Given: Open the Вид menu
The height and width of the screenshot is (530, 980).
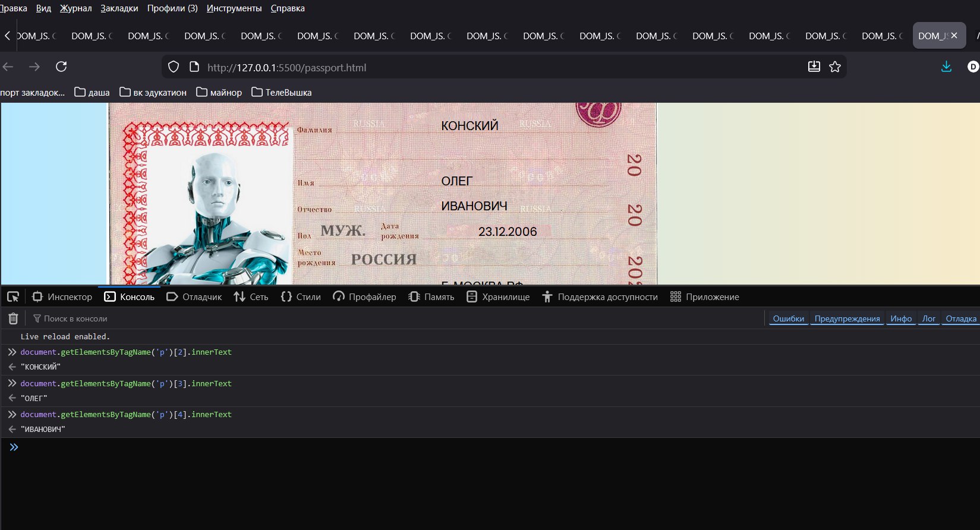Looking at the screenshot, I should (x=43, y=8).
